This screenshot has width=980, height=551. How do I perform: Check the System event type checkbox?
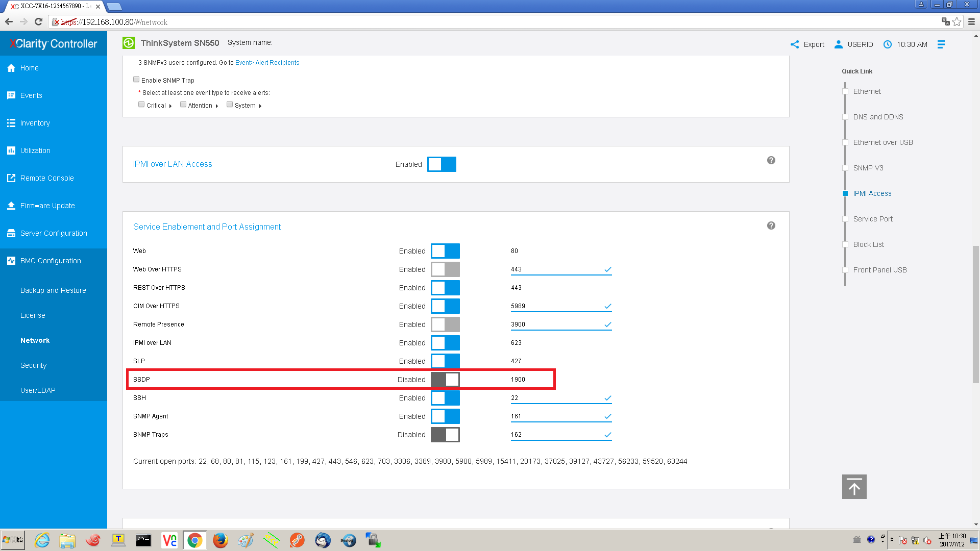point(230,105)
